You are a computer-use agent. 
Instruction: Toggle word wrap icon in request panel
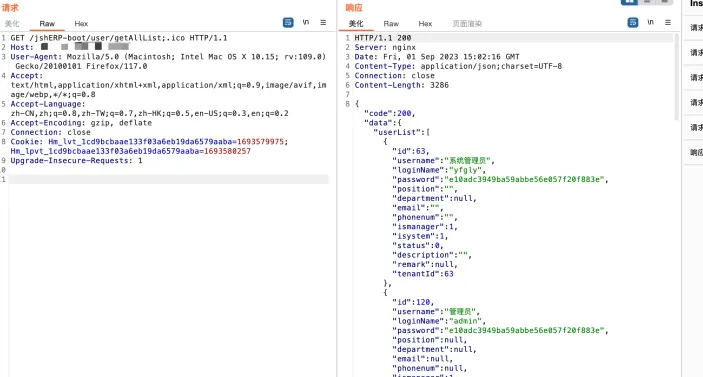click(288, 22)
